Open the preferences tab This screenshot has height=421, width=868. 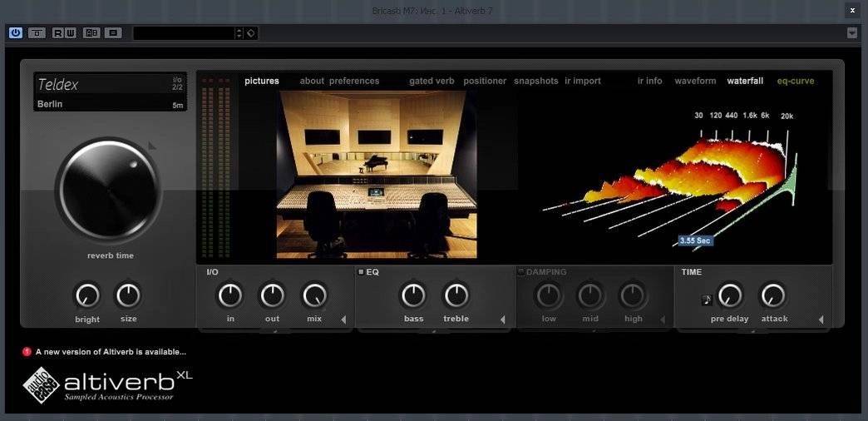pyautogui.click(x=354, y=81)
